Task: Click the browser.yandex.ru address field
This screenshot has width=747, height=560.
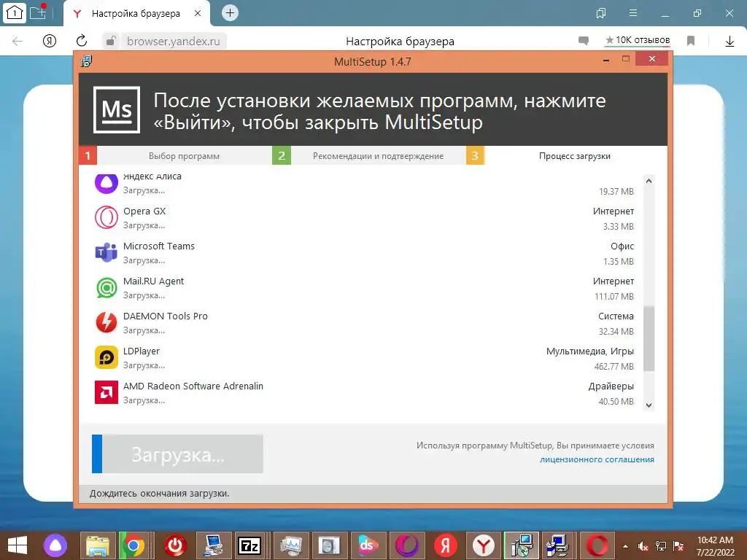Action: pyautogui.click(x=174, y=41)
